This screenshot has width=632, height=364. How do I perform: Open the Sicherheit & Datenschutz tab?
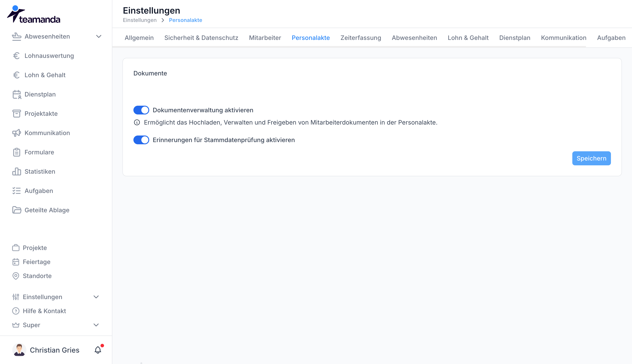click(x=201, y=38)
